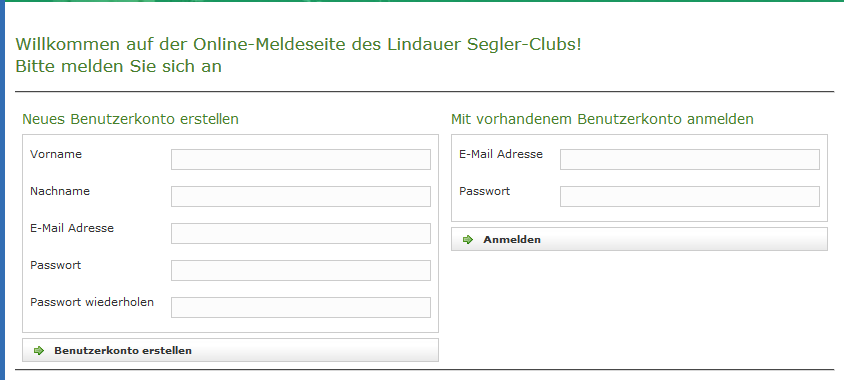
Task: Click the Passwort wiederholen input box
Action: point(301,307)
